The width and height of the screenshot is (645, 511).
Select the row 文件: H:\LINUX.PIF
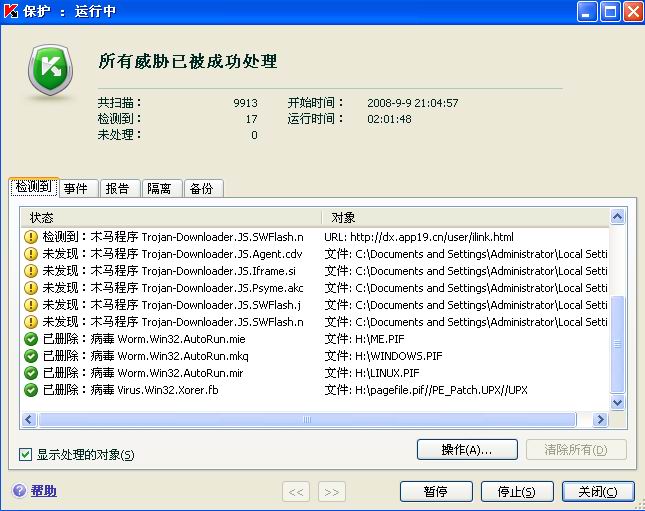[x=372, y=373]
